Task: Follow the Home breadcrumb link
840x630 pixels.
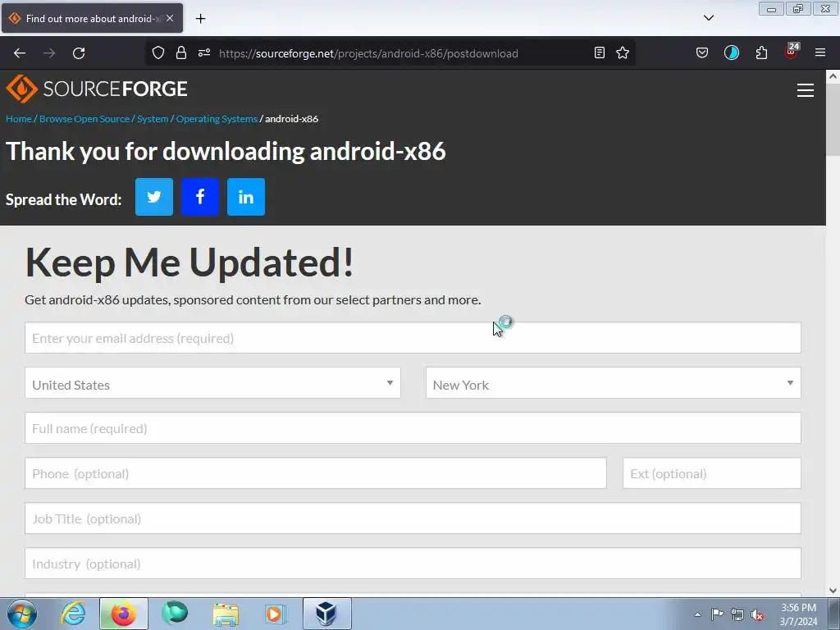Action: (x=19, y=119)
